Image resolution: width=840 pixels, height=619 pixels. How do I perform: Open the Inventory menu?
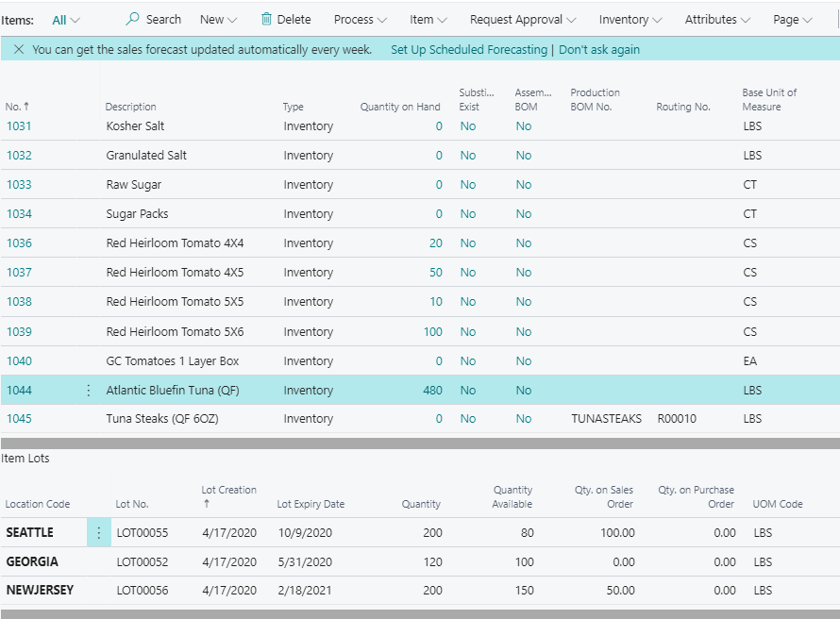[x=630, y=19]
